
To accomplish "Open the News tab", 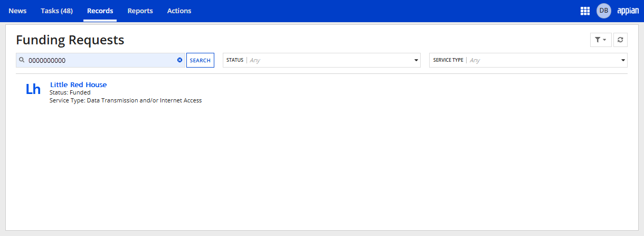I will (17, 11).
